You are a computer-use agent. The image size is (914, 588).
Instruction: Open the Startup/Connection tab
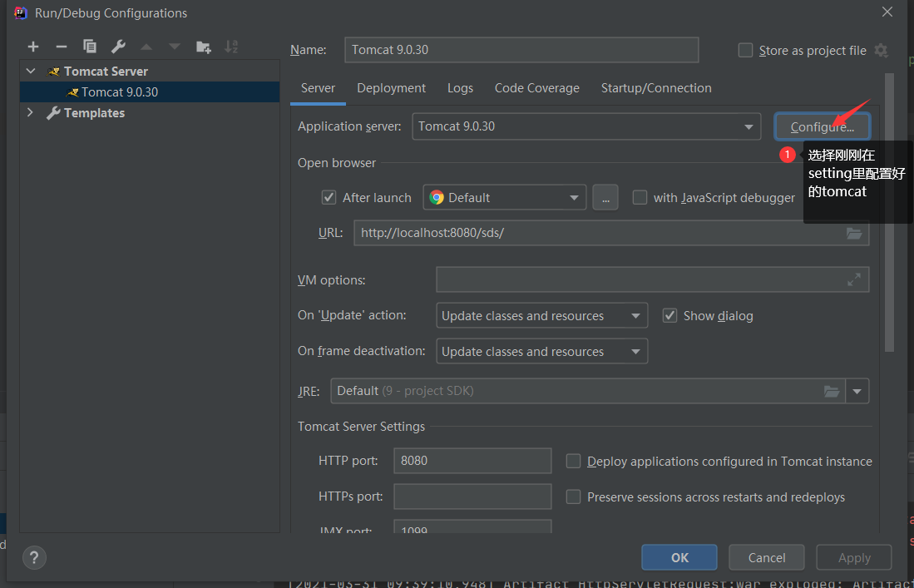655,87
